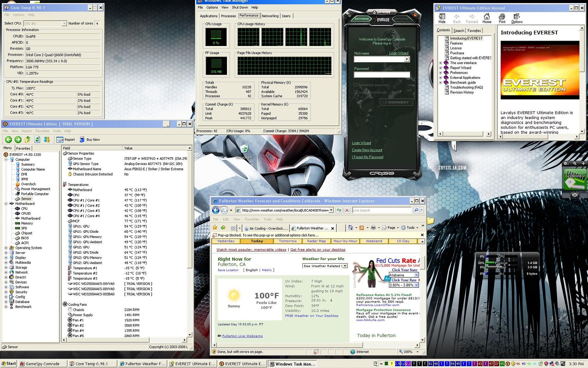
Task: Open See Weather Related dropdown
Action: click(x=345, y=266)
